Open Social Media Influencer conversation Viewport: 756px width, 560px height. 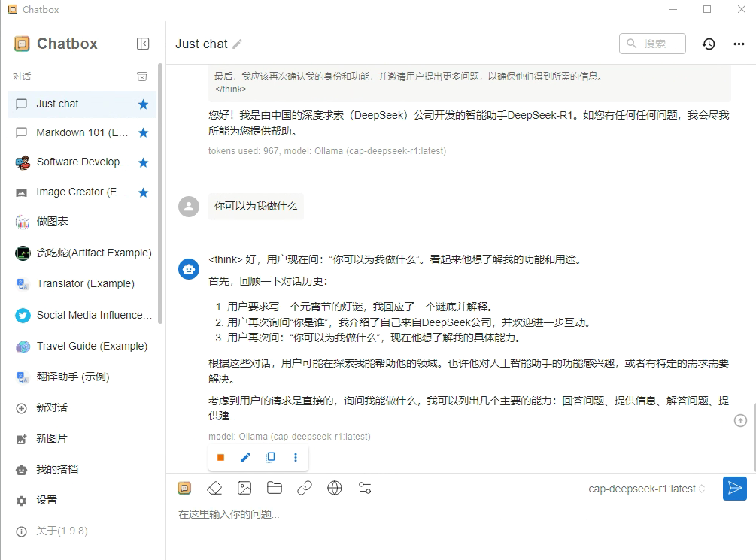[83, 315]
